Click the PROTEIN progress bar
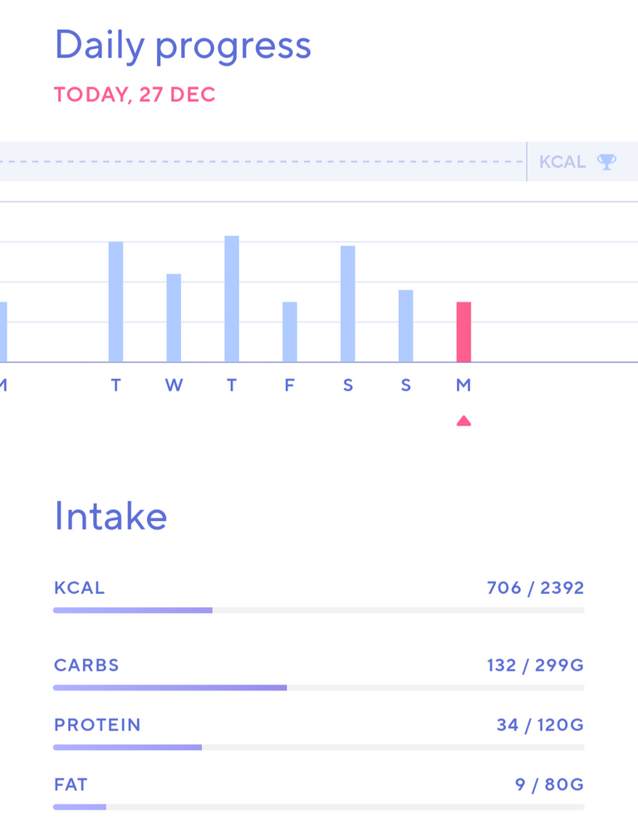This screenshot has height=840, width=638. point(318,747)
